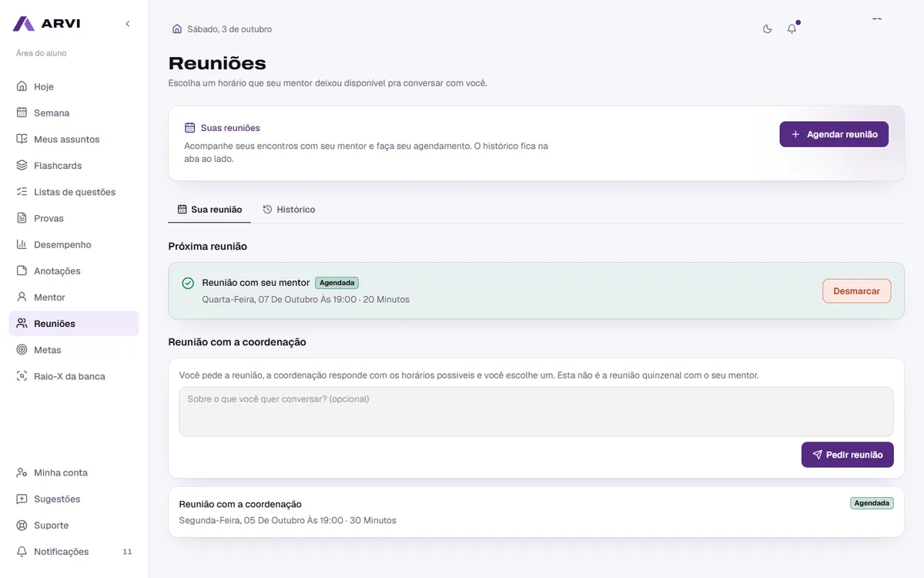Open Provas via its document icon
Image resolution: width=924 pixels, height=578 pixels.
coord(22,218)
